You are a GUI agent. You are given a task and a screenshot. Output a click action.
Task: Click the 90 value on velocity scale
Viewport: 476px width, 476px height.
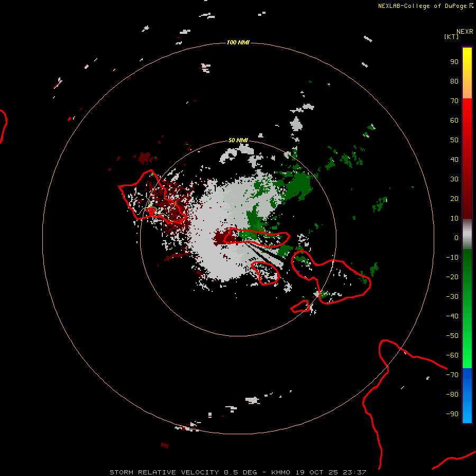(x=454, y=62)
